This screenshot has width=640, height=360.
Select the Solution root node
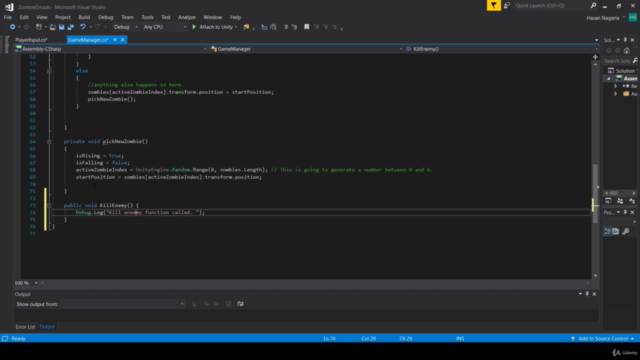click(622, 71)
